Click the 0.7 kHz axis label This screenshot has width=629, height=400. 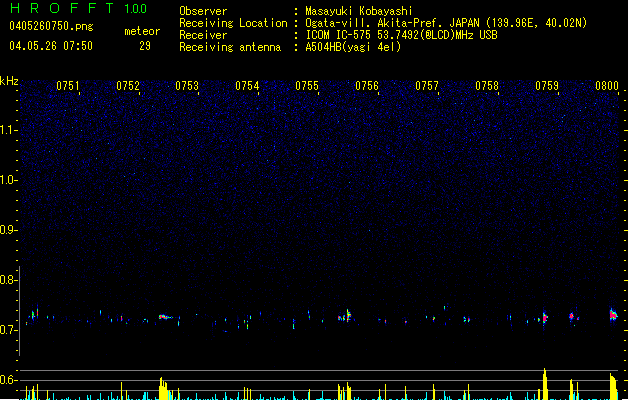[x=9, y=330]
